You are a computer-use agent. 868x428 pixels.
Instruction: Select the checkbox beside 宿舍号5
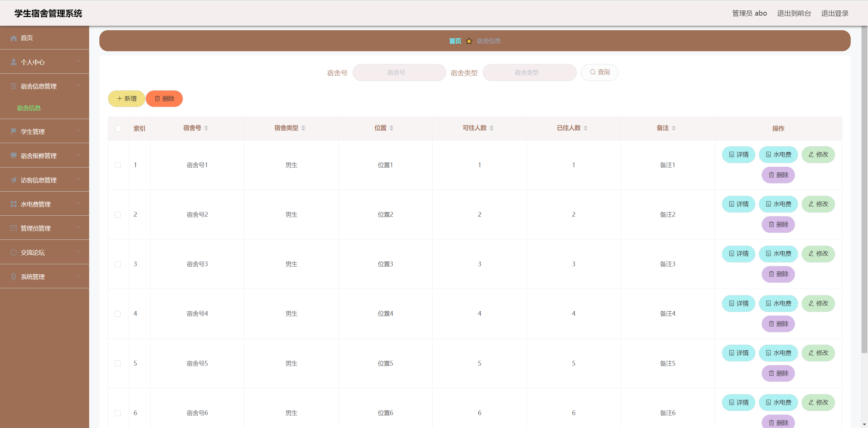point(118,363)
